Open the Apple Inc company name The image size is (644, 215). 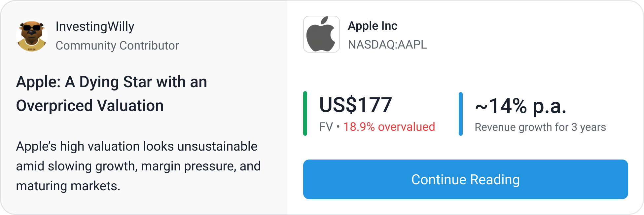coord(373,26)
